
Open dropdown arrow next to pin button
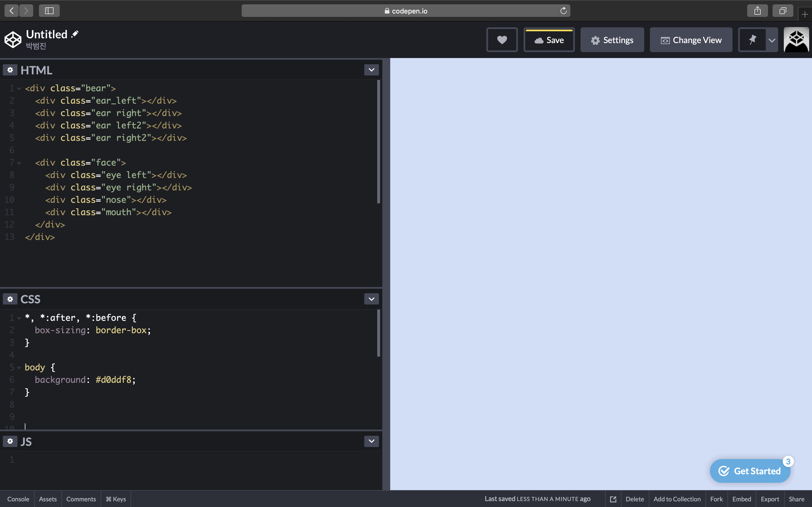[772, 40]
